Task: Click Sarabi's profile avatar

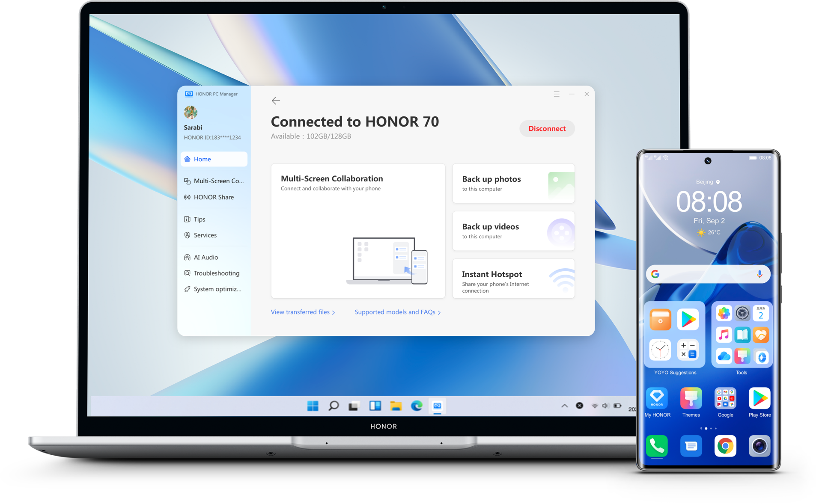Action: coord(191,113)
